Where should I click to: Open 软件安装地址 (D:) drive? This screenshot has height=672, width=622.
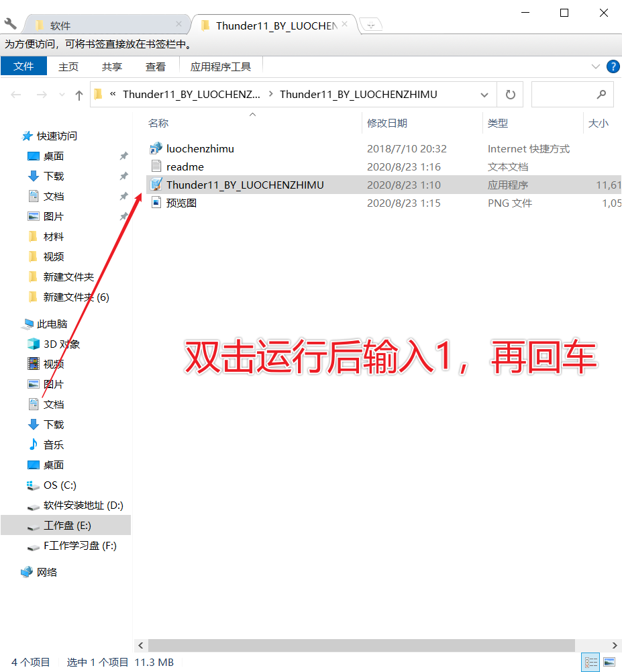pyautogui.click(x=83, y=506)
